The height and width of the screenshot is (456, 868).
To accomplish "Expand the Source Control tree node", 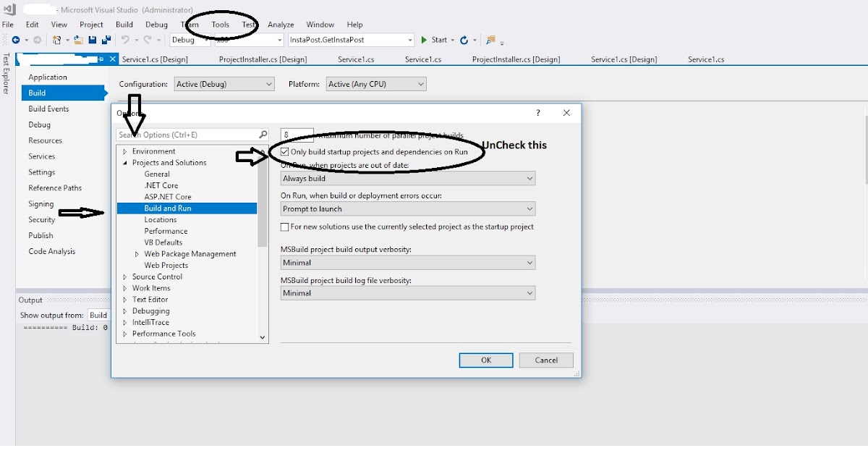I will (x=124, y=276).
